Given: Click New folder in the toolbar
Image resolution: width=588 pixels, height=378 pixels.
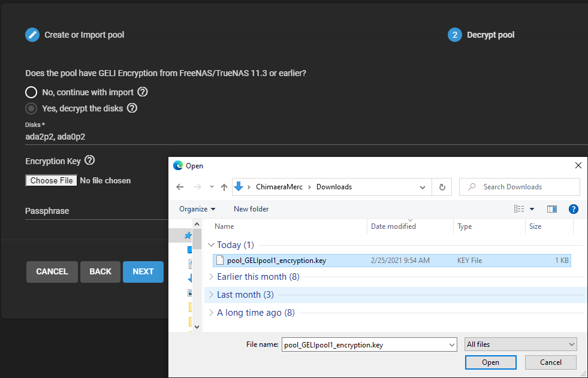Looking at the screenshot, I should tap(251, 209).
